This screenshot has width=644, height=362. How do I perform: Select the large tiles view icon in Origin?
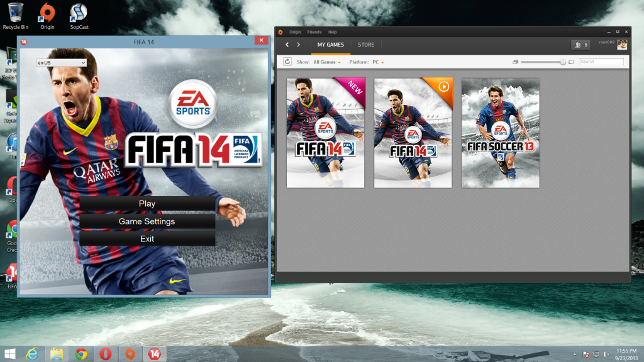point(571,62)
